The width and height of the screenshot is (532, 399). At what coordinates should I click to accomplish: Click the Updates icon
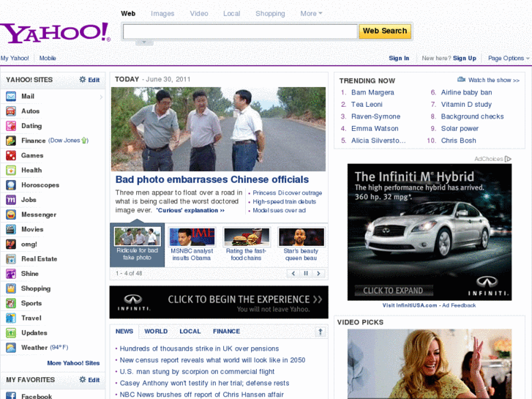tap(11, 333)
